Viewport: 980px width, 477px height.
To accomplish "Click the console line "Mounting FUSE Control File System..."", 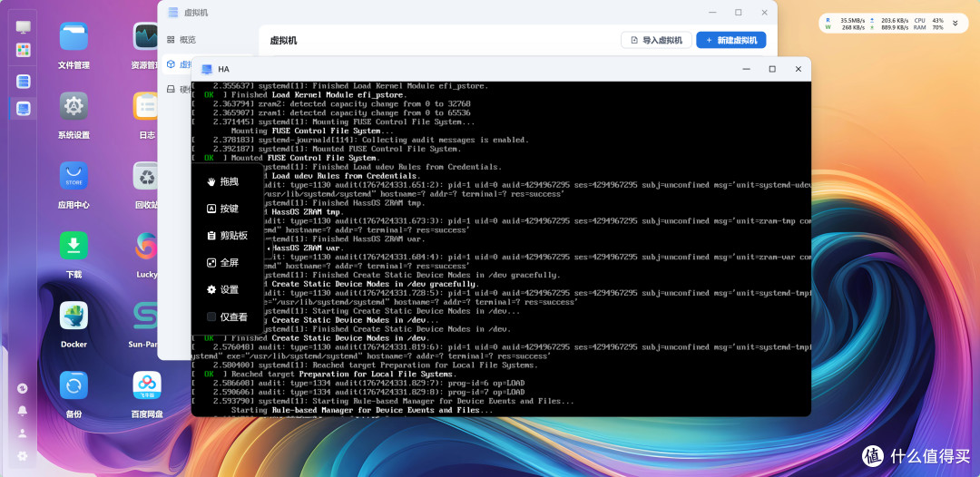I will (x=314, y=131).
